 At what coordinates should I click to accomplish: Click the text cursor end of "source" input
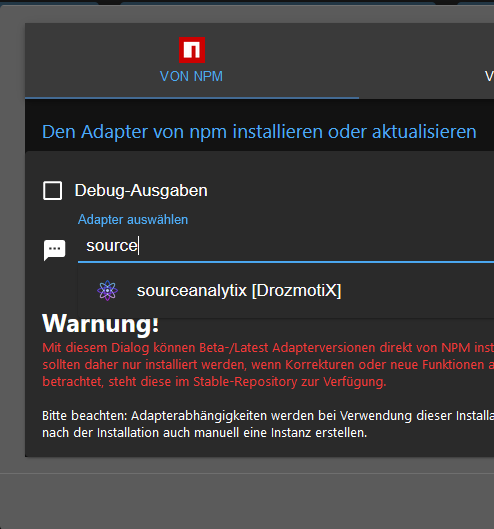coord(138,246)
